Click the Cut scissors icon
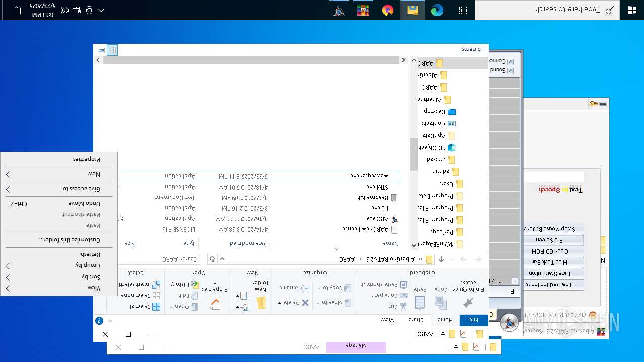Image resolution: width=644 pixels, height=362 pixels. point(403,306)
